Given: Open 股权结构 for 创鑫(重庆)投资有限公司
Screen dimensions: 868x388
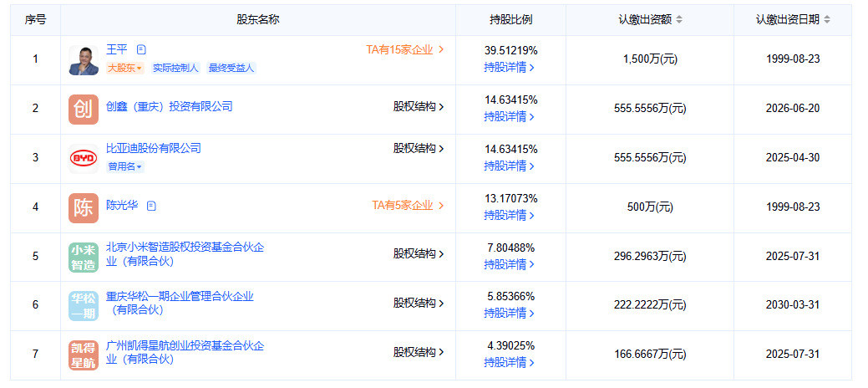Looking at the screenshot, I should (419, 106).
